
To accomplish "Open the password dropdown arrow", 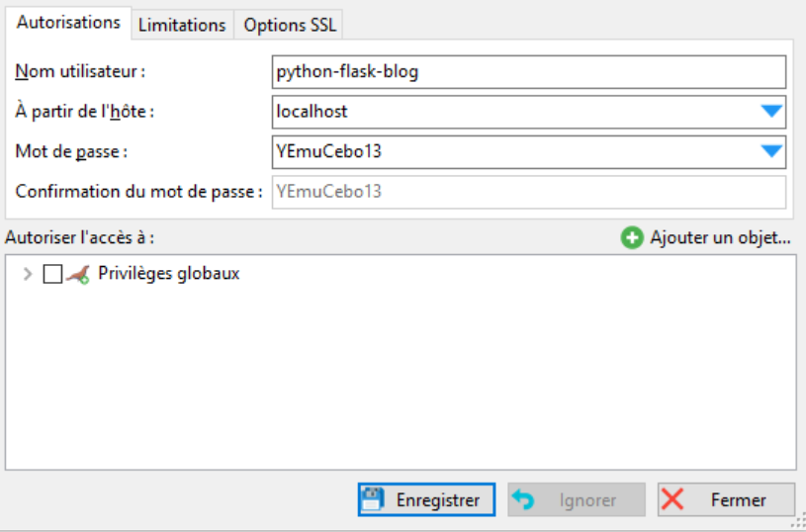I will pyautogui.click(x=771, y=151).
